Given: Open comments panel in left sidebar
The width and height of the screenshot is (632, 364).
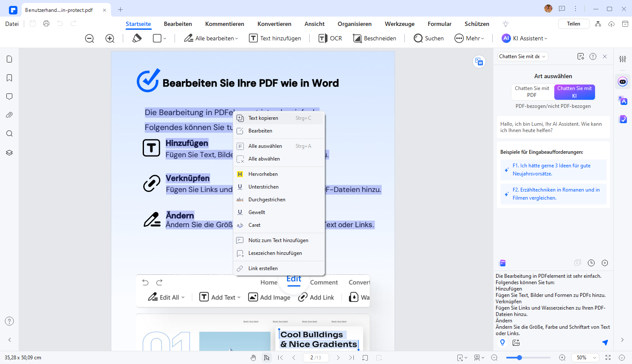Looking at the screenshot, I should click(x=9, y=96).
